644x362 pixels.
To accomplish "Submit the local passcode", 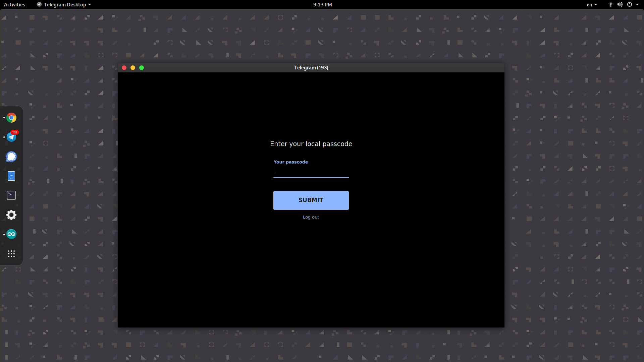I will pos(311,200).
